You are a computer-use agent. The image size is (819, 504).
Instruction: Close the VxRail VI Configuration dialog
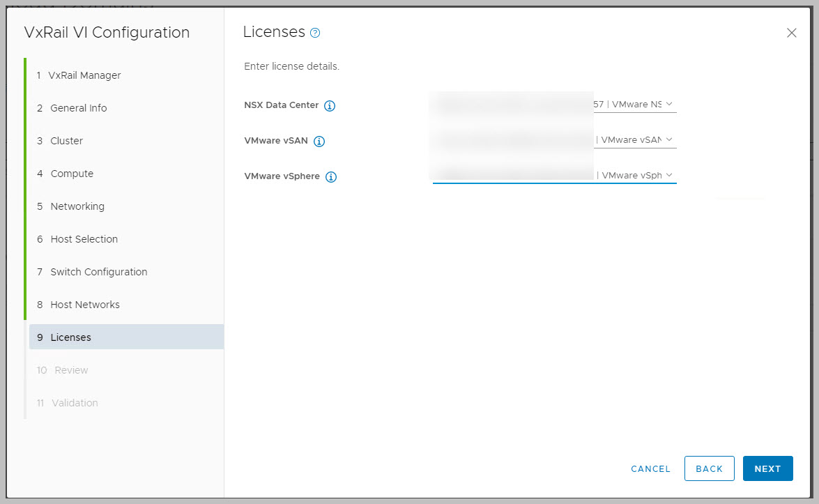791,33
